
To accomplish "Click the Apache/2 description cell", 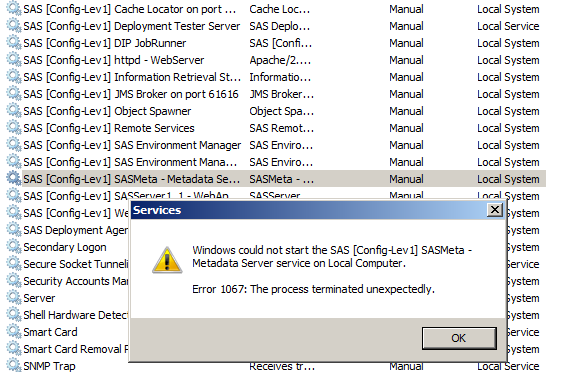I will (x=280, y=60).
